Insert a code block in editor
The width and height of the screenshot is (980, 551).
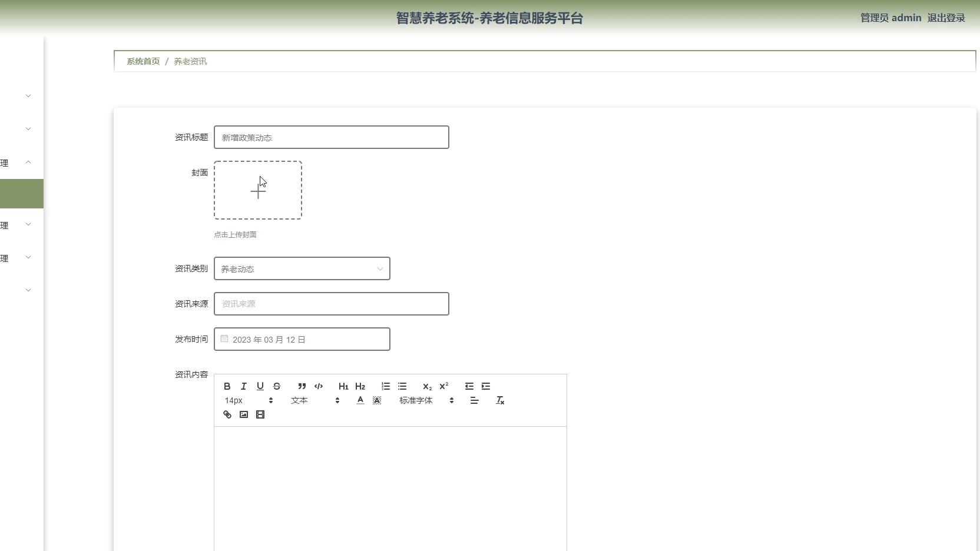coord(319,386)
